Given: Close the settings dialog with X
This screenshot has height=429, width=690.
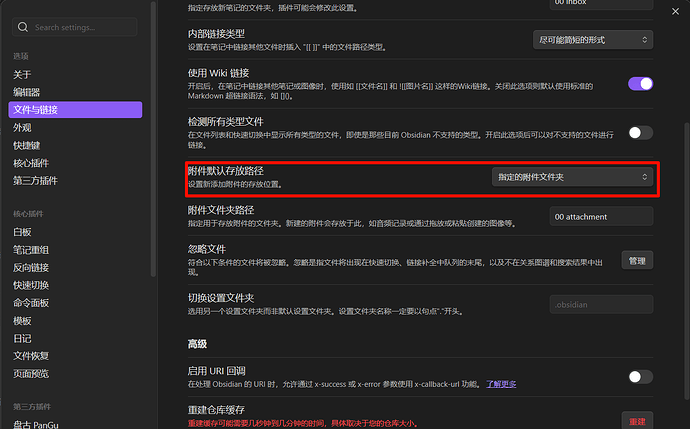Looking at the screenshot, I should (675, 11).
